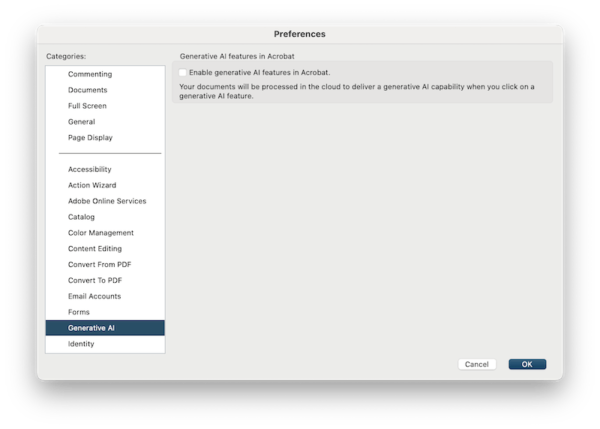Select Adobe Online Services category

tap(107, 201)
